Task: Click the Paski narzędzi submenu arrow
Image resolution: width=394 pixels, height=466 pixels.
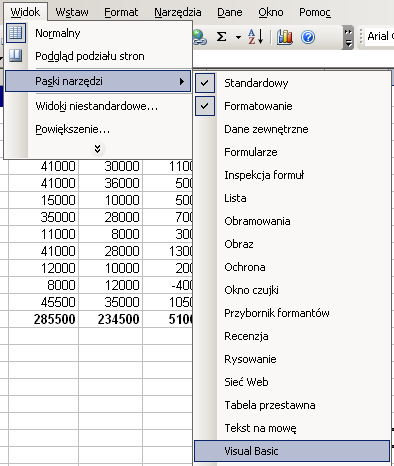Action: pyautogui.click(x=182, y=81)
